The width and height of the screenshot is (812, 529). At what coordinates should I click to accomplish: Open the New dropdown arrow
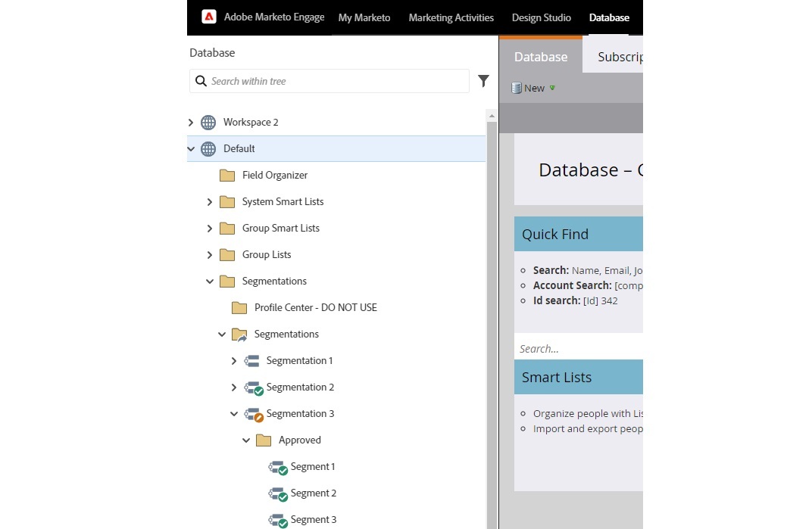pyautogui.click(x=552, y=88)
